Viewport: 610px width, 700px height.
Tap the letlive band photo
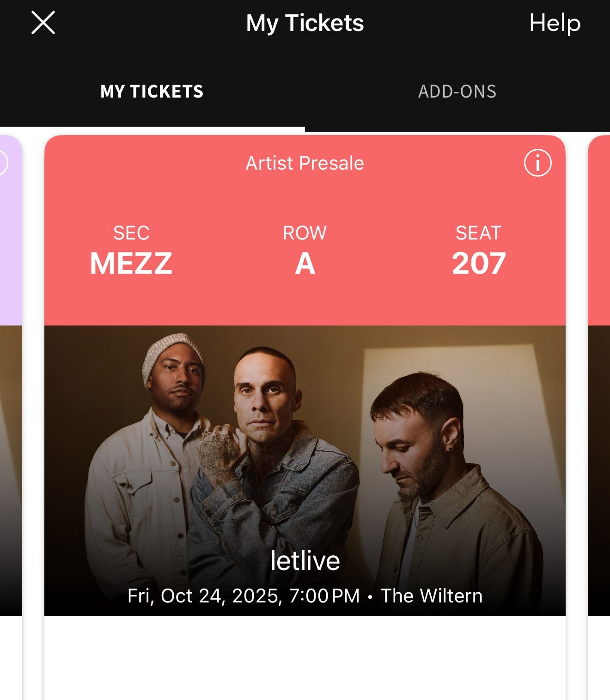coord(305,444)
